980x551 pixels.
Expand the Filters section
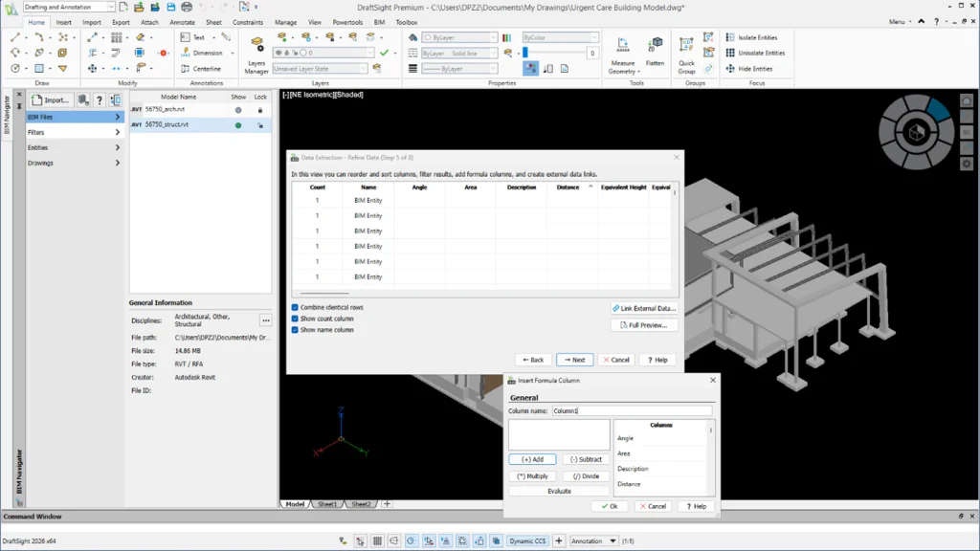click(74, 132)
